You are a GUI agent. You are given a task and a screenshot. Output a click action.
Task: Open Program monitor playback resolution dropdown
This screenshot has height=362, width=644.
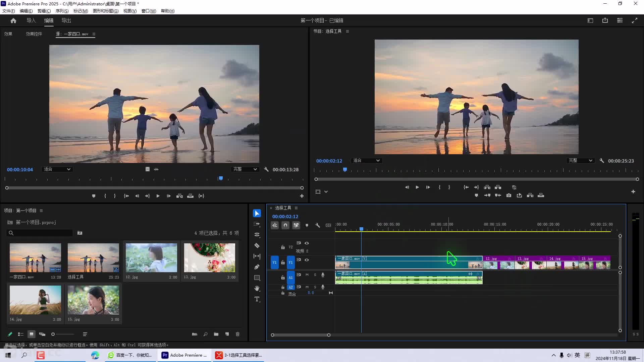tap(581, 161)
